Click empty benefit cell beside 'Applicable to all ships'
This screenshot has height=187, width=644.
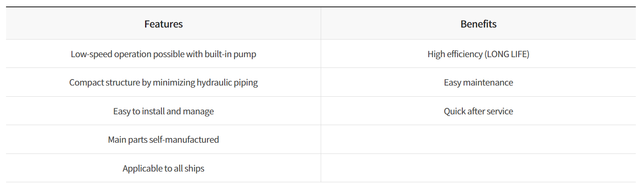tap(478, 168)
